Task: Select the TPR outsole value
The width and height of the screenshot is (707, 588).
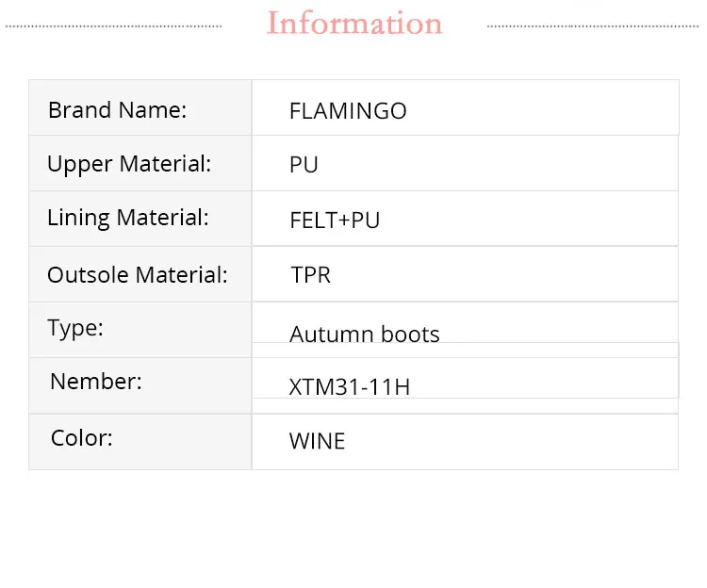Action: coord(310,275)
